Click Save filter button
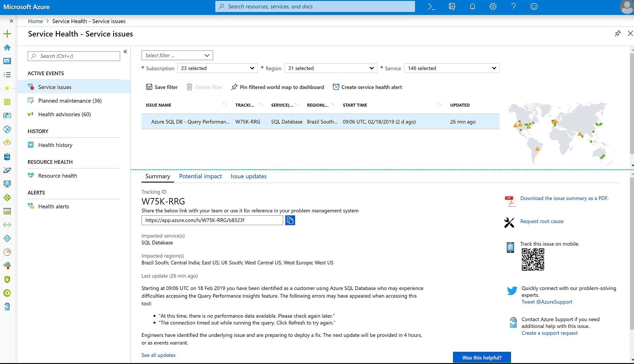This screenshot has width=634, height=364. pos(162,87)
